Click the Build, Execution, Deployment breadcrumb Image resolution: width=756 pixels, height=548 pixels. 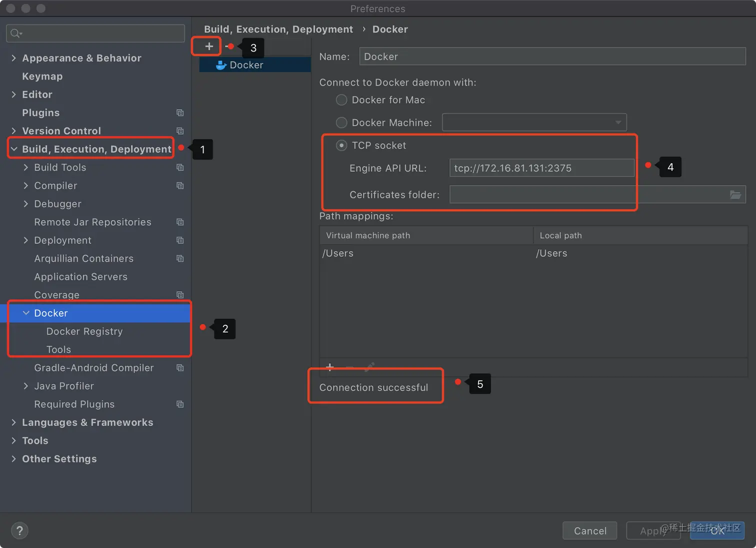click(x=278, y=30)
